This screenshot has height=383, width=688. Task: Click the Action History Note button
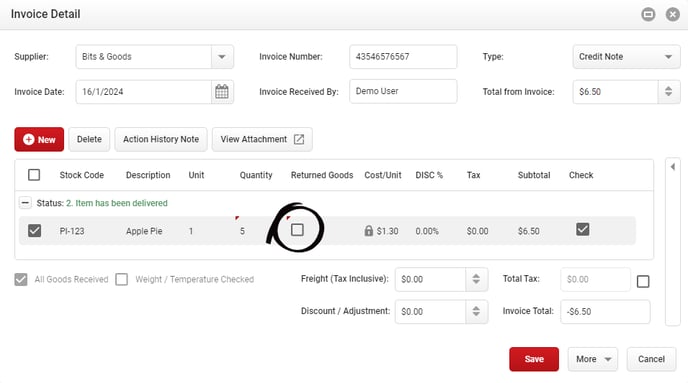pos(161,140)
